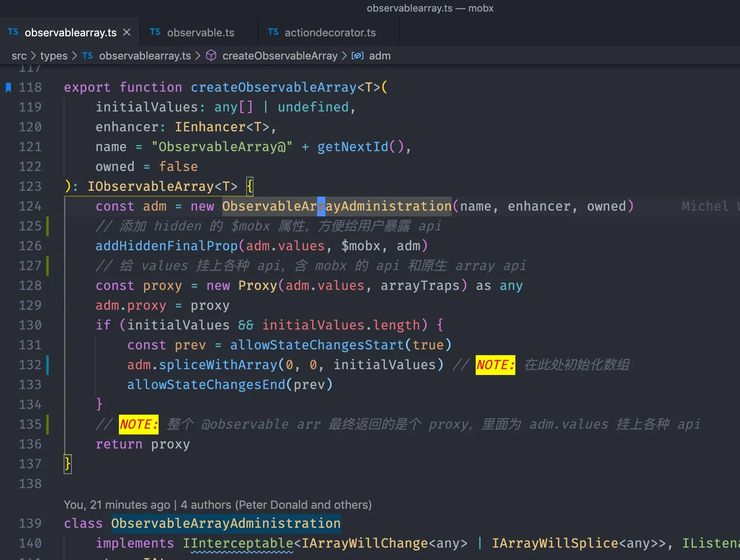The width and height of the screenshot is (740, 560).
Task: Click the $mobx argument on line 126
Action: click(x=361, y=246)
